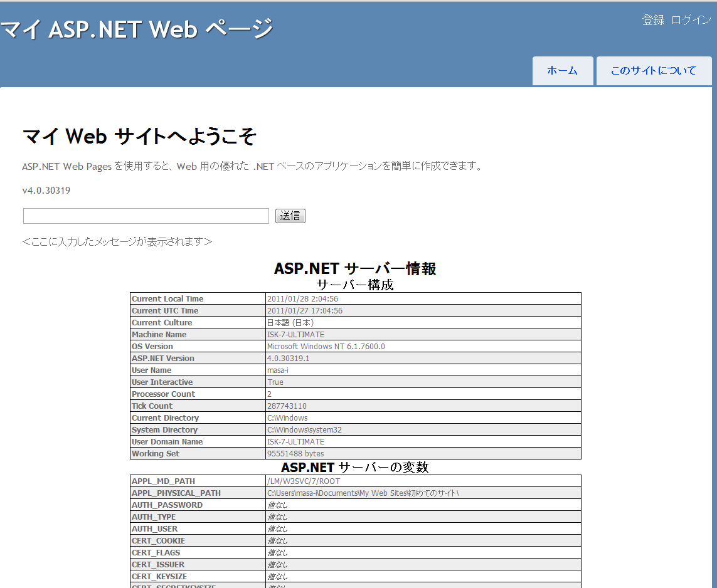Switch to the ホーム tab
The width and height of the screenshot is (717, 588).
click(563, 71)
